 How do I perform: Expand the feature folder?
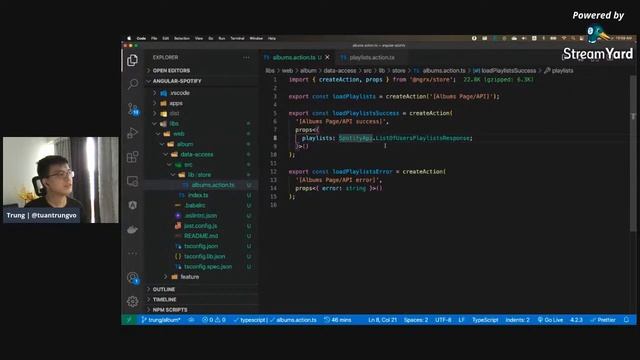(190, 277)
